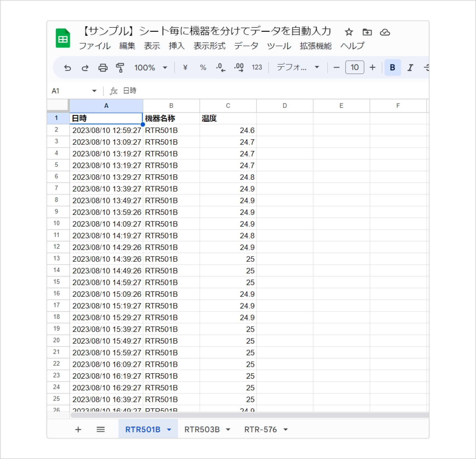
Task: Print the spreadsheet
Action: pos(103,68)
